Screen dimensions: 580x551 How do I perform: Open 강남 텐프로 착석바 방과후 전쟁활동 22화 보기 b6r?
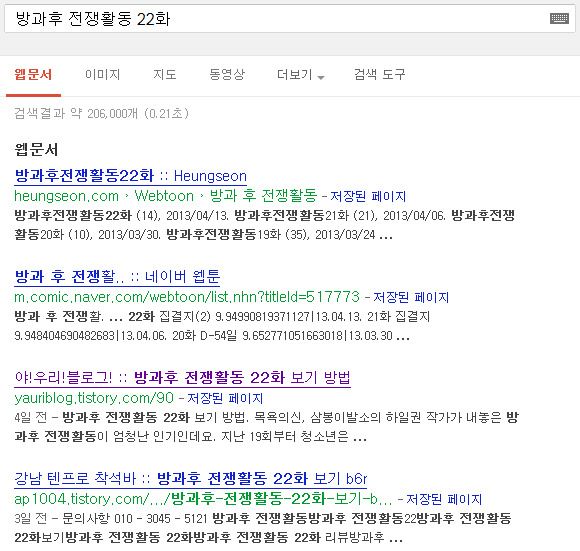(190, 479)
